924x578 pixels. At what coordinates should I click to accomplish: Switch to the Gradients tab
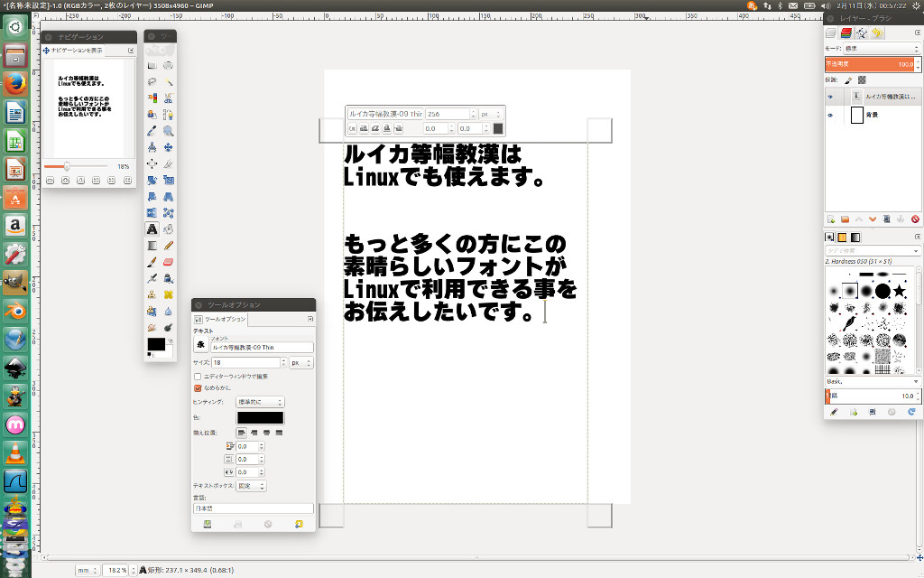point(855,238)
